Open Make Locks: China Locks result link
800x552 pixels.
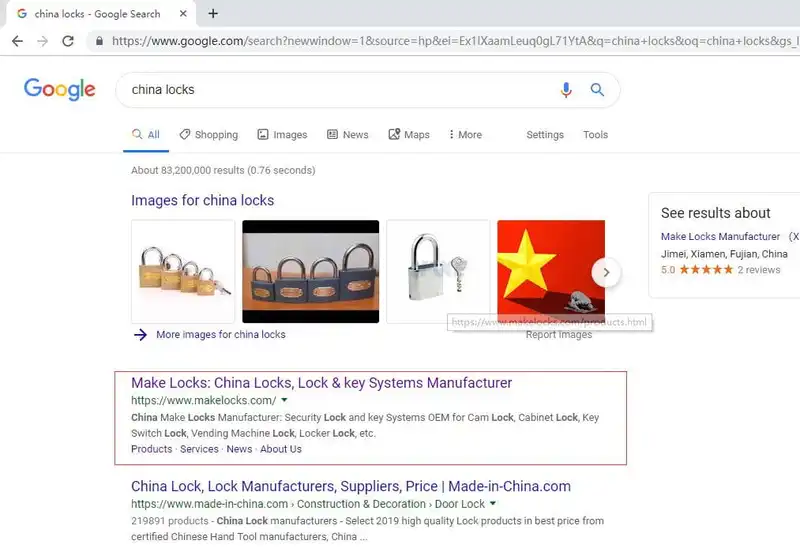[321, 383]
